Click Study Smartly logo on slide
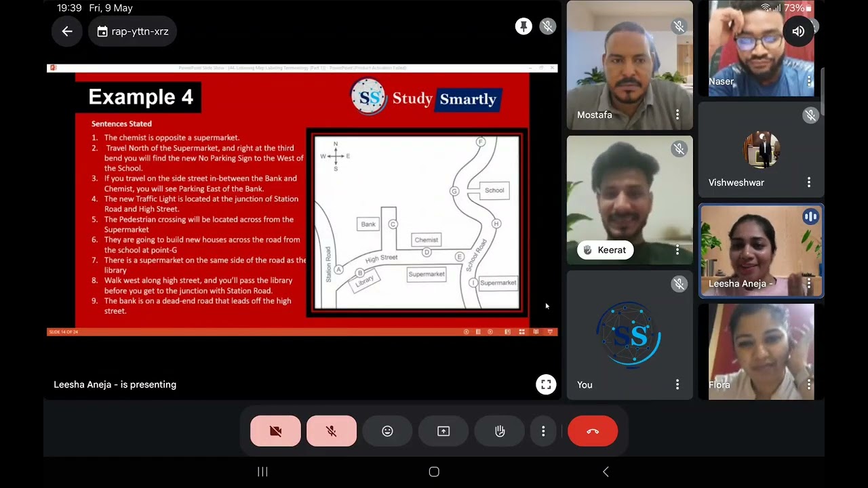The height and width of the screenshot is (488, 868). 426,98
